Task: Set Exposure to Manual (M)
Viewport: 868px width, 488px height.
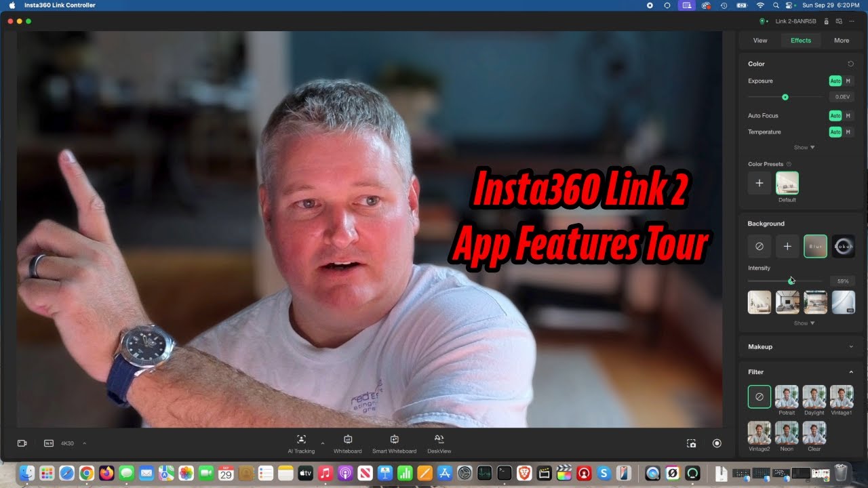Action: [x=848, y=81]
